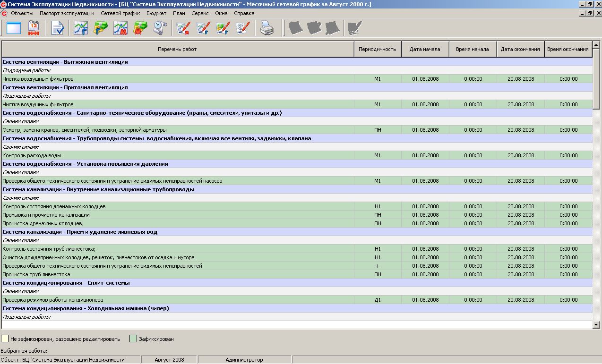Open the monthly budget money icon (M)
The image size is (602, 364).
(140, 28)
